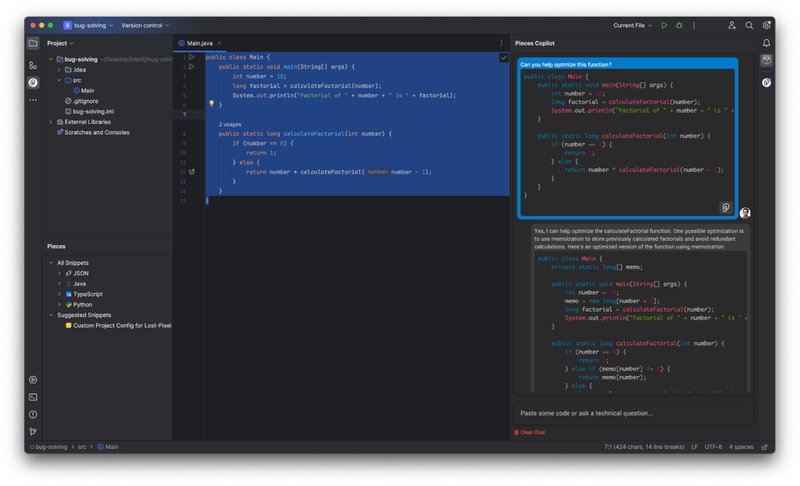Open the Git tool window icon

pos(33,431)
